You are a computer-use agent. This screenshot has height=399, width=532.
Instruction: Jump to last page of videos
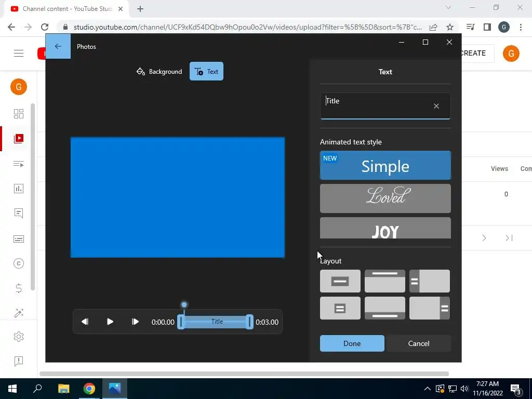509,238
